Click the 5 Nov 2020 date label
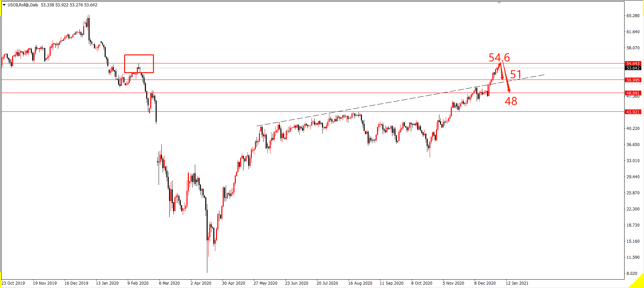 [x=453, y=283]
